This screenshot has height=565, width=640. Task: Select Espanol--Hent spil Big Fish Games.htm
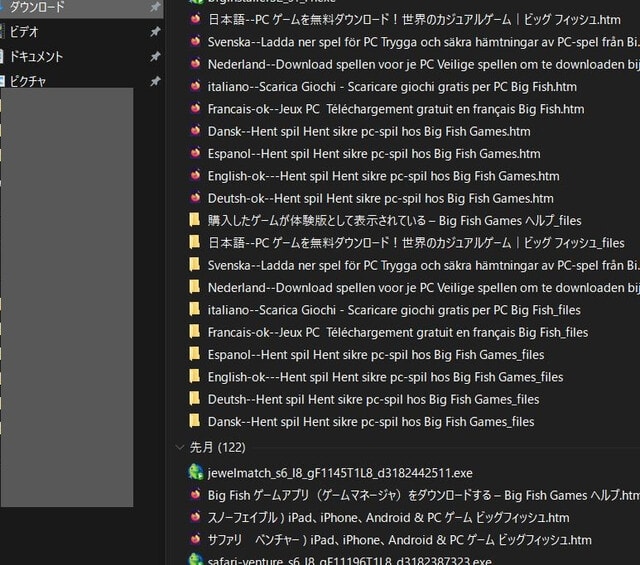(x=374, y=153)
